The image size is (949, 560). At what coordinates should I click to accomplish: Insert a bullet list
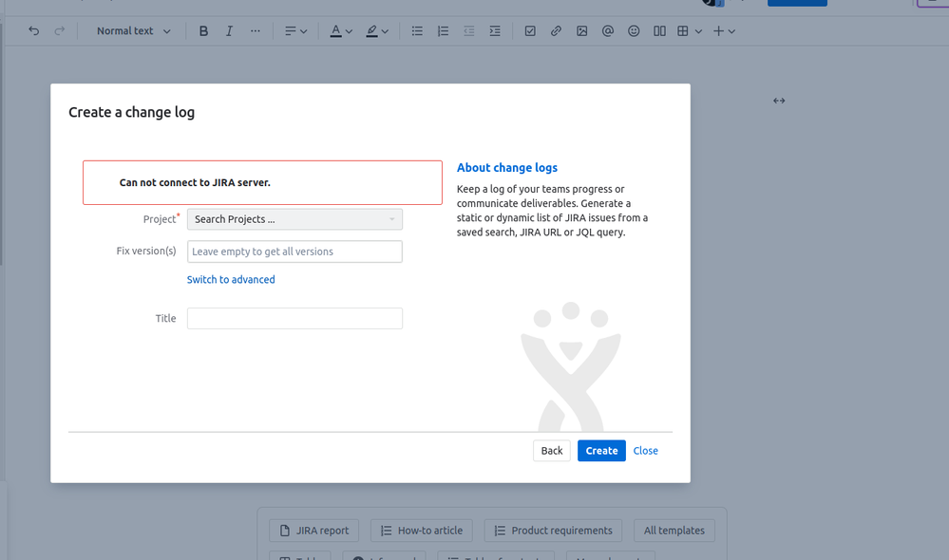tap(417, 30)
